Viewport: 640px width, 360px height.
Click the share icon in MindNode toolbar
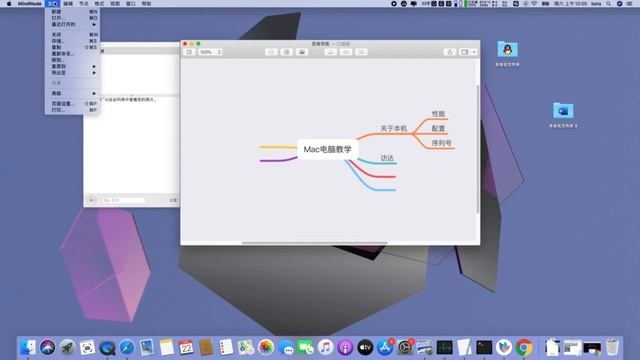click(450, 52)
